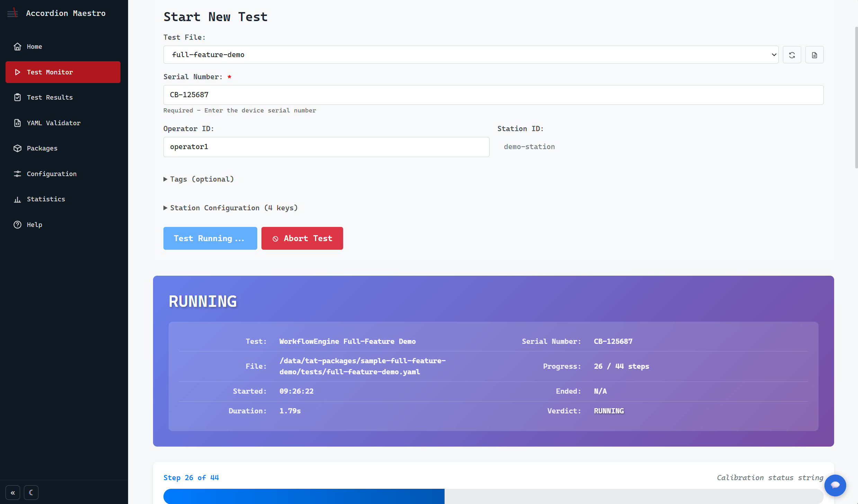Click the Test Monitor play icon

point(17,72)
